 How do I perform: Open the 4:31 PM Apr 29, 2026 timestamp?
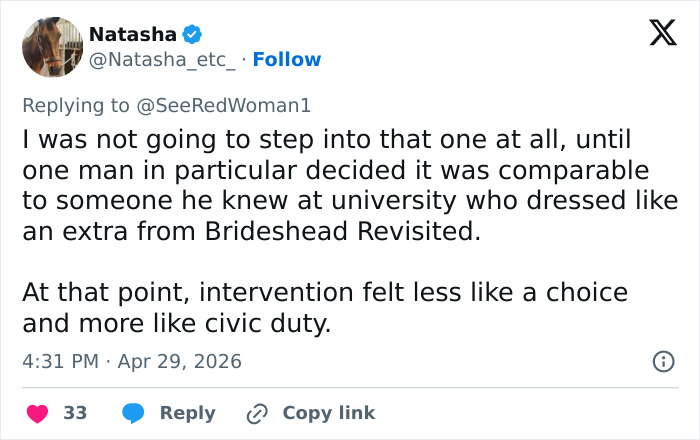point(132,361)
